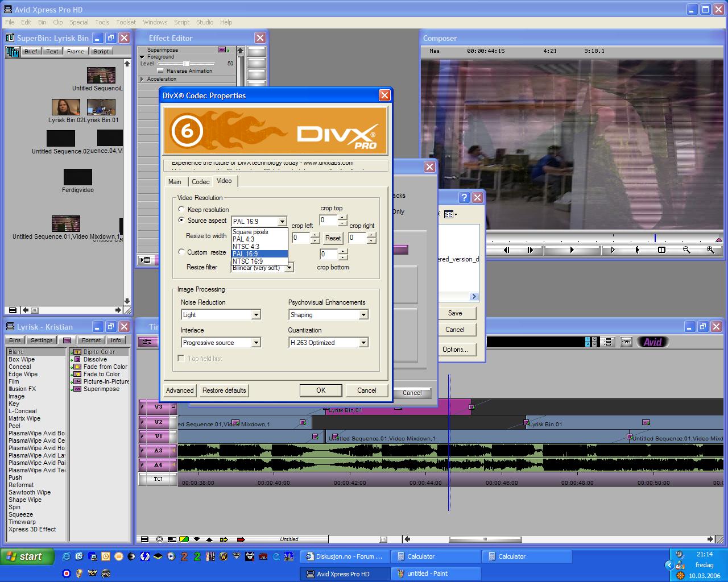This screenshot has width=728, height=582.
Task: Toggle the A4 audio track selector
Action: (x=159, y=465)
